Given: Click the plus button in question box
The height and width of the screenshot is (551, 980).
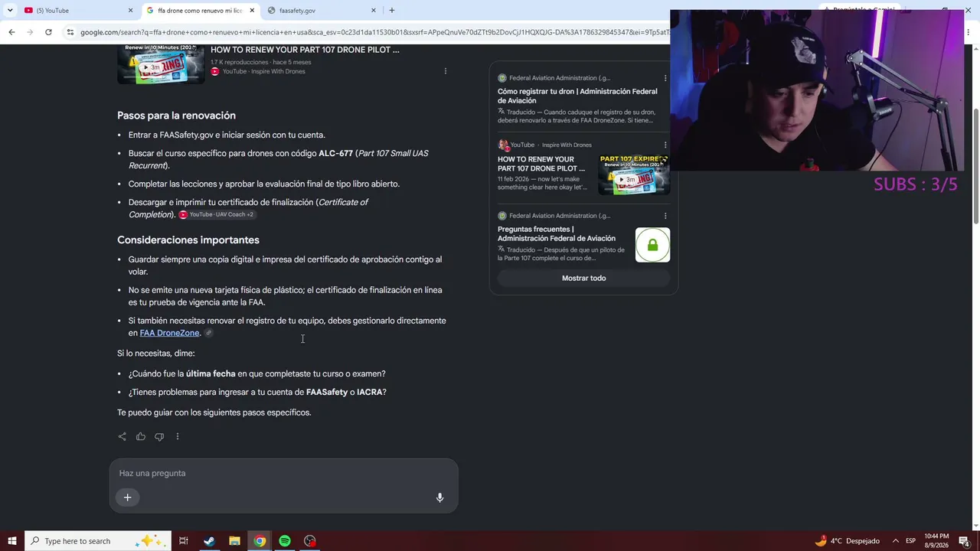Looking at the screenshot, I should (x=128, y=497).
